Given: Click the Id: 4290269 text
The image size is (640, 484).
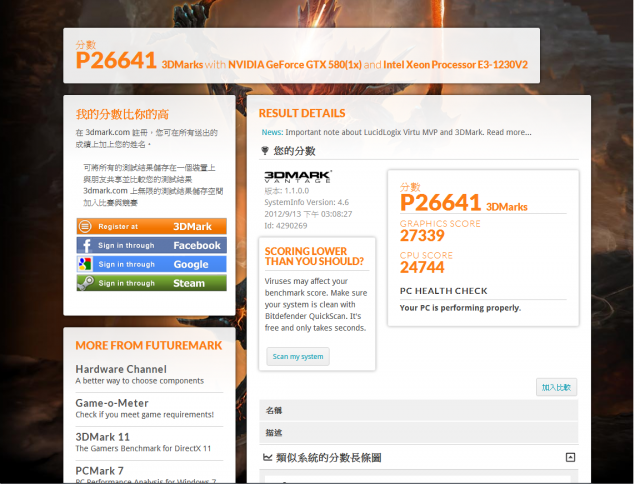Looking at the screenshot, I should (x=286, y=226).
